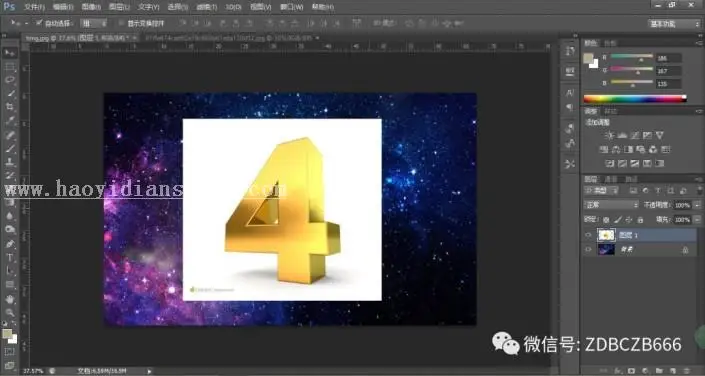Toggle lock image pixels brush icon

(618, 220)
